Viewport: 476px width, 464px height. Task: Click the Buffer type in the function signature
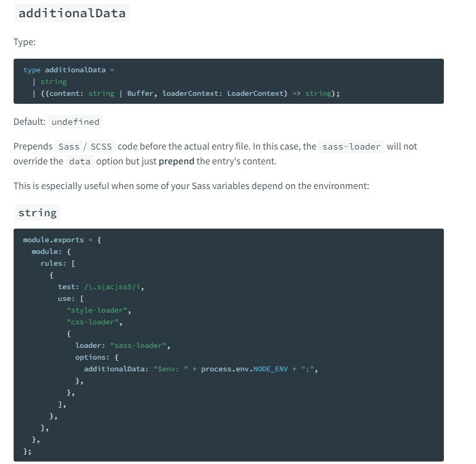click(140, 93)
